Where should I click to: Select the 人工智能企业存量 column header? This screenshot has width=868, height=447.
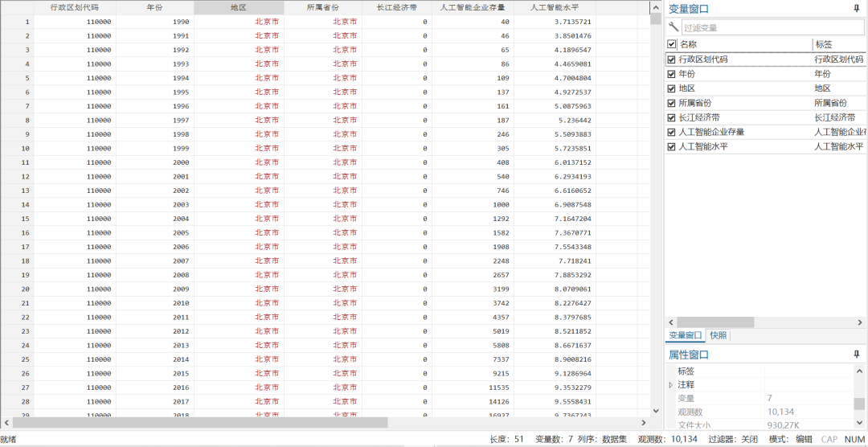click(473, 8)
